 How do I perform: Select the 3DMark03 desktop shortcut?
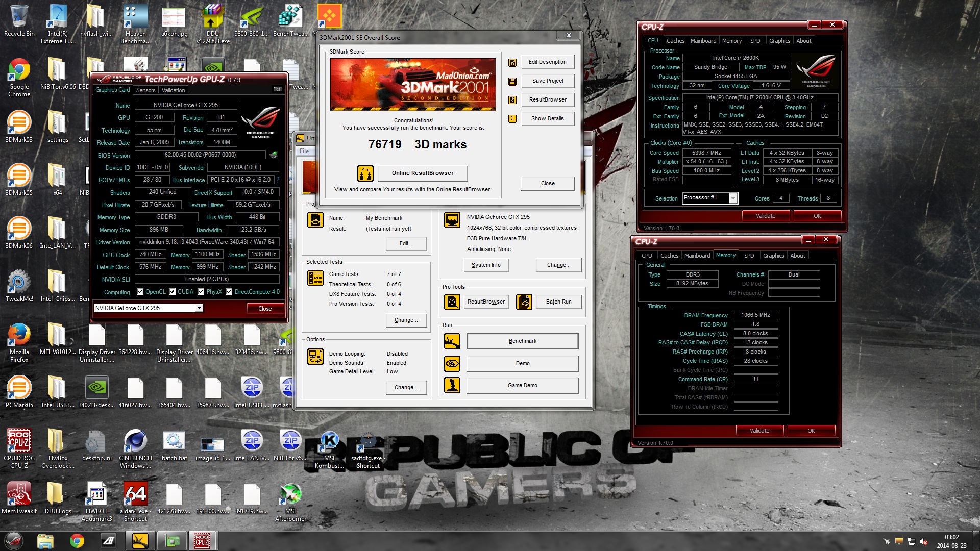click(19, 128)
